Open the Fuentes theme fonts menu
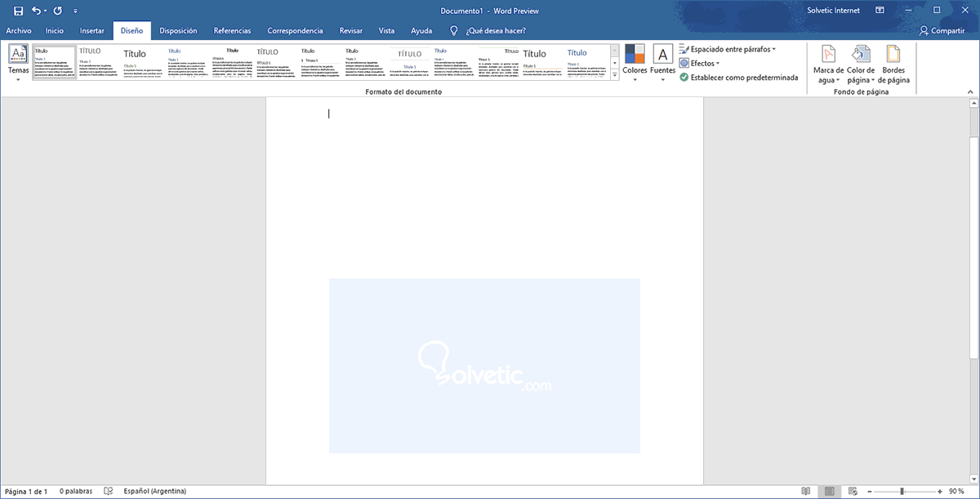Image resolution: width=980 pixels, height=499 pixels. pyautogui.click(x=662, y=63)
